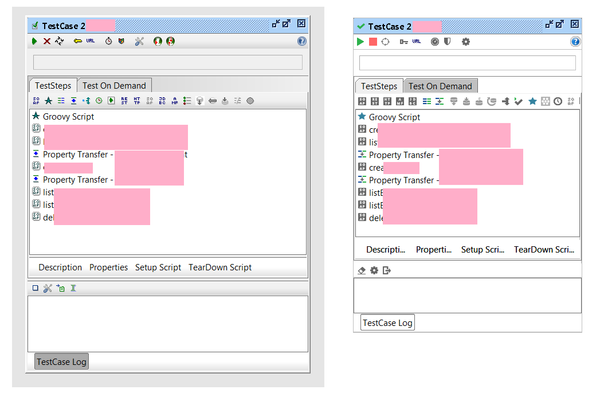Click the first green circular person icon
600x406 pixels.
(x=158, y=41)
